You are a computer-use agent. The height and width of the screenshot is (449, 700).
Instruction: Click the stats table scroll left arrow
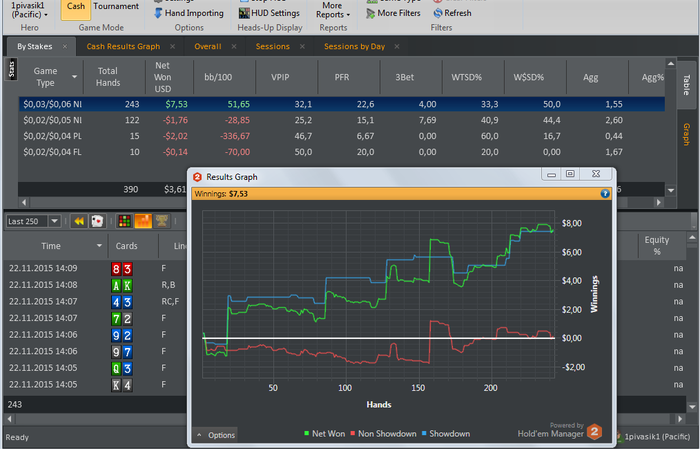point(24,202)
